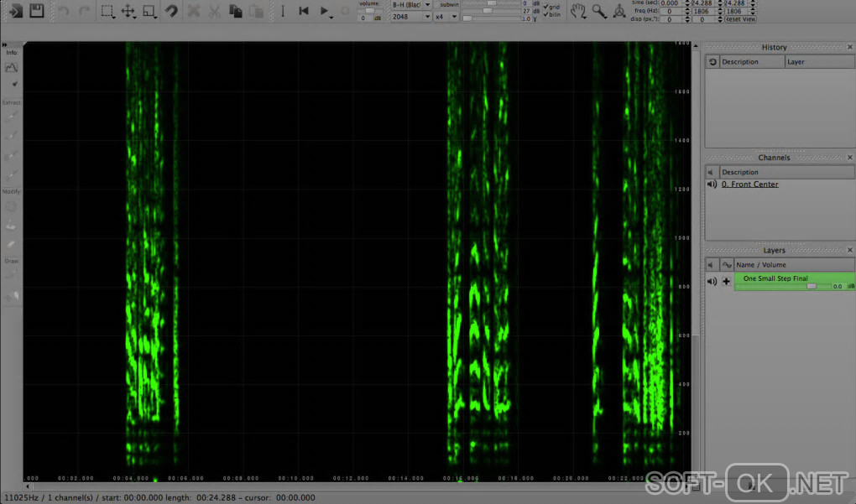This screenshot has width=856, height=504.
Task: Open magnifier tool options arrow
Action: point(606,18)
